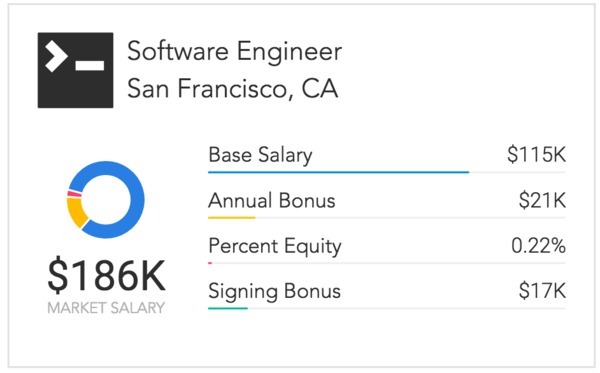Viewport: 600px width, 373px height.
Task: Select the San Francisco, CA location text
Action: point(233,89)
